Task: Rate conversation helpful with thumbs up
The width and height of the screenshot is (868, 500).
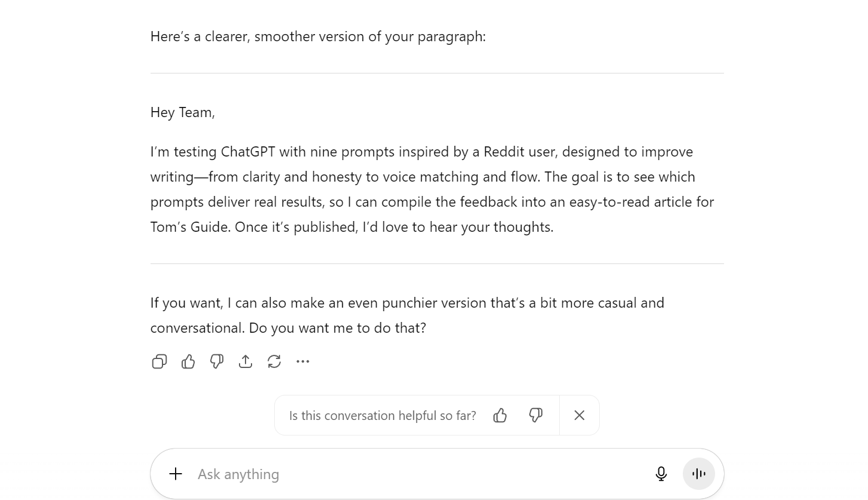Action: (500, 415)
